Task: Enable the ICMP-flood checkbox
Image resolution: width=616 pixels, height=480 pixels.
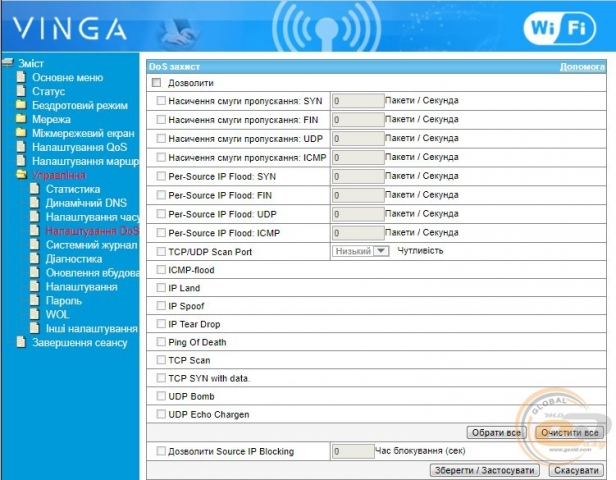Action: (161, 269)
